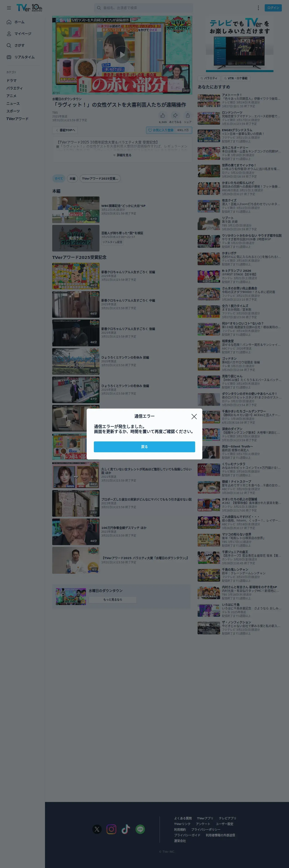
Task: Play the main video with the play button
Action: pos(122,55)
